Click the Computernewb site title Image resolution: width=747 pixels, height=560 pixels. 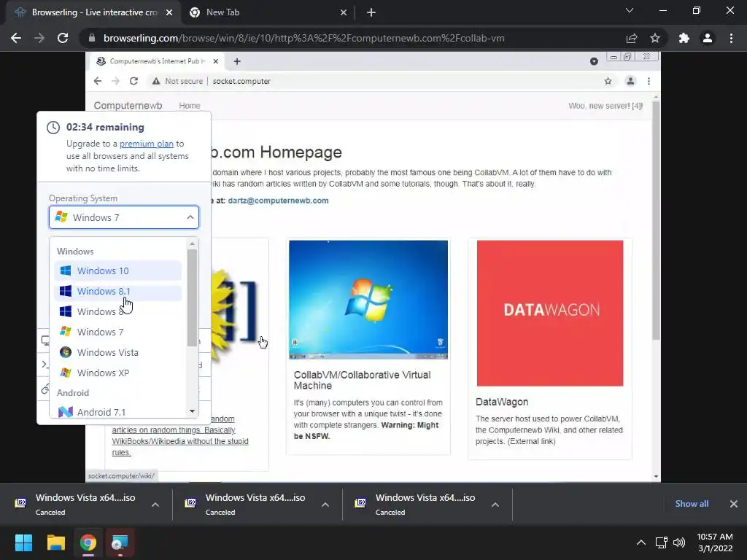click(x=128, y=105)
